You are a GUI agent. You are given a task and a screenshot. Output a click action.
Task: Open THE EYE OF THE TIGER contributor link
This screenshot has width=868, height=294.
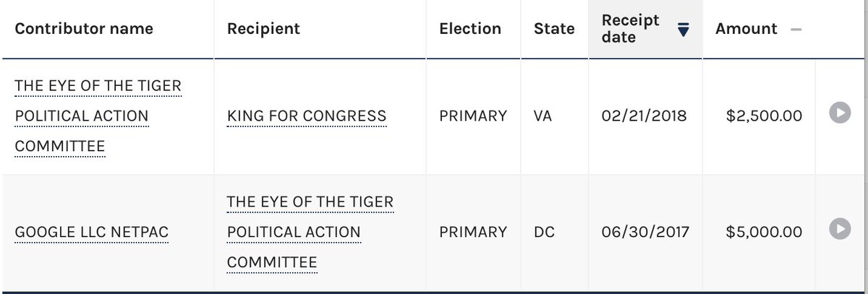(x=98, y=116)
